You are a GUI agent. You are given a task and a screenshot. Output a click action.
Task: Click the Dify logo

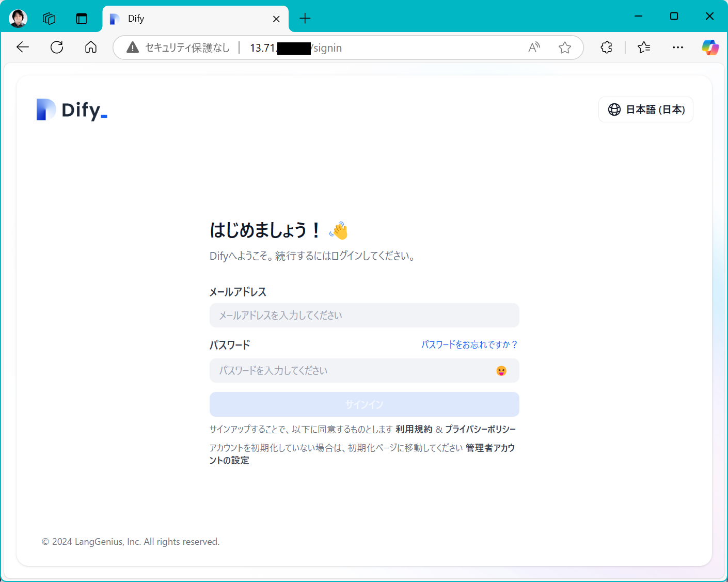71,109
